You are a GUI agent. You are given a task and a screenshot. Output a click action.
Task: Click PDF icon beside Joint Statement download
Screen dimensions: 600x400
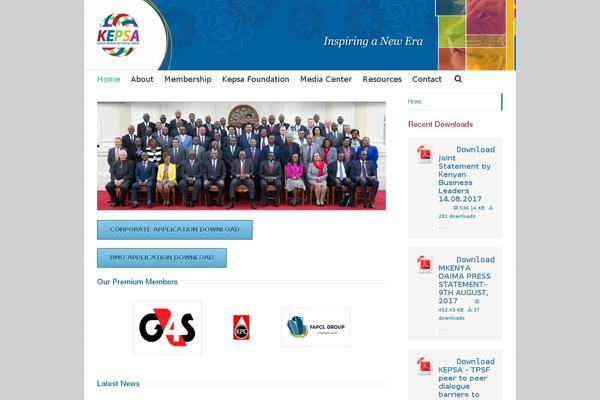click(x=424, y=154)
